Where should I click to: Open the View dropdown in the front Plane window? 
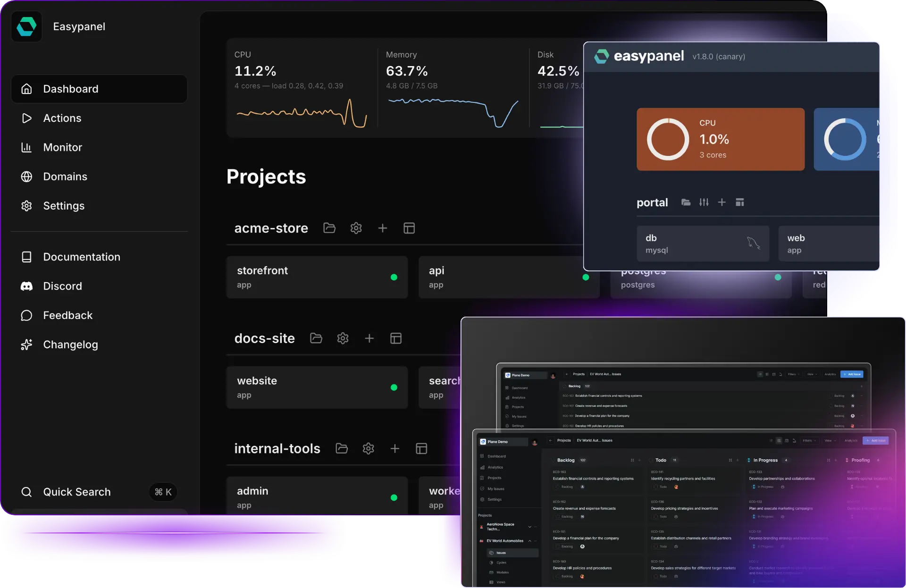click(830, 441)
